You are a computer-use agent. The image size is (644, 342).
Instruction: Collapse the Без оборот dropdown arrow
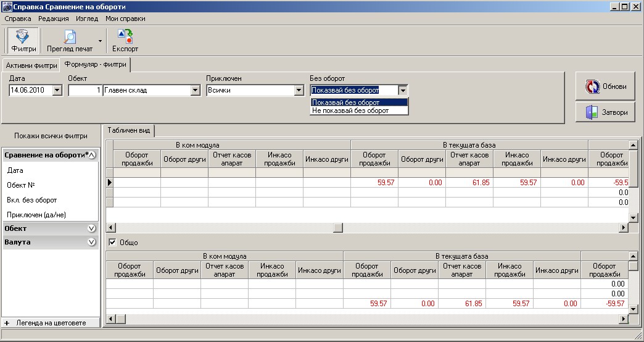click(x=403, y=90)
